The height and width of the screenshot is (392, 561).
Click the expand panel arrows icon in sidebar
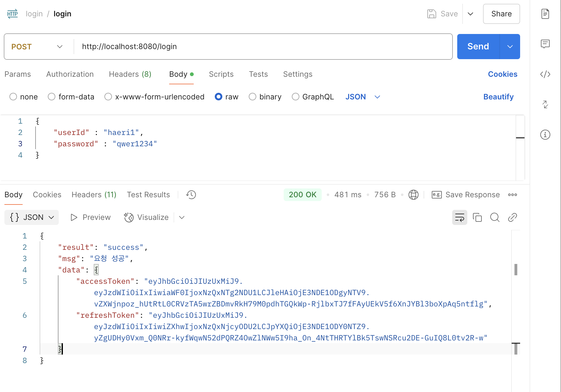545,104
